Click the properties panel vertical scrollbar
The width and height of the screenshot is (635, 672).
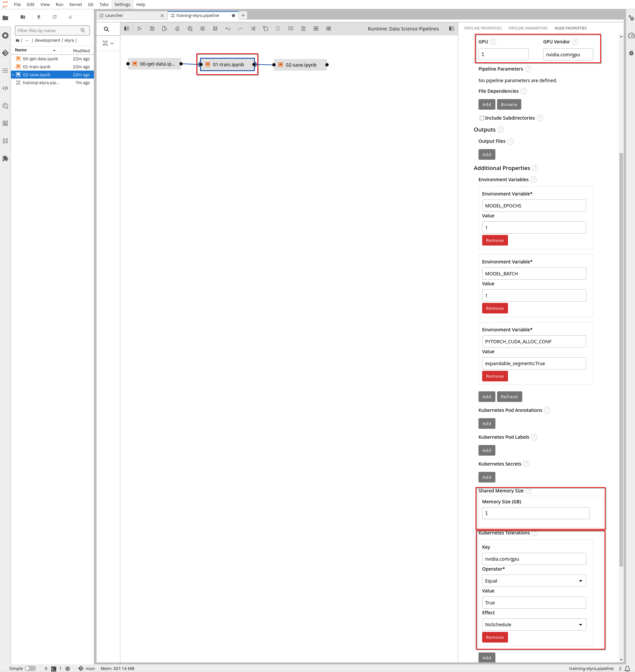tap(621, 360)
